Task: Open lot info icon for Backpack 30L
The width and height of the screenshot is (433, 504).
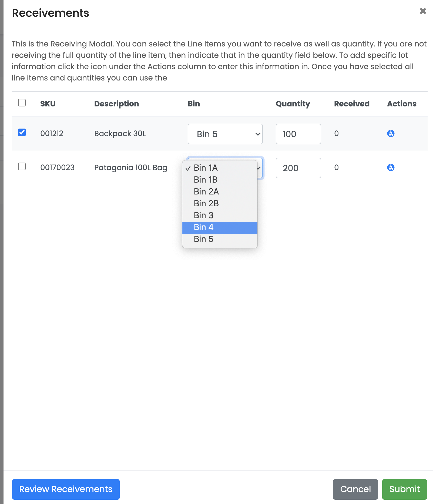Action: coord(391,133)
